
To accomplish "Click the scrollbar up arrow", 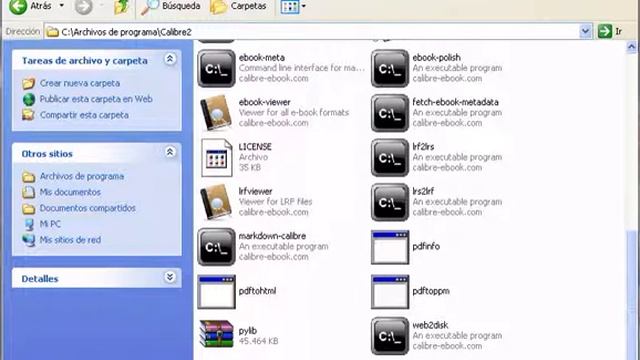I will pos(631,47).
